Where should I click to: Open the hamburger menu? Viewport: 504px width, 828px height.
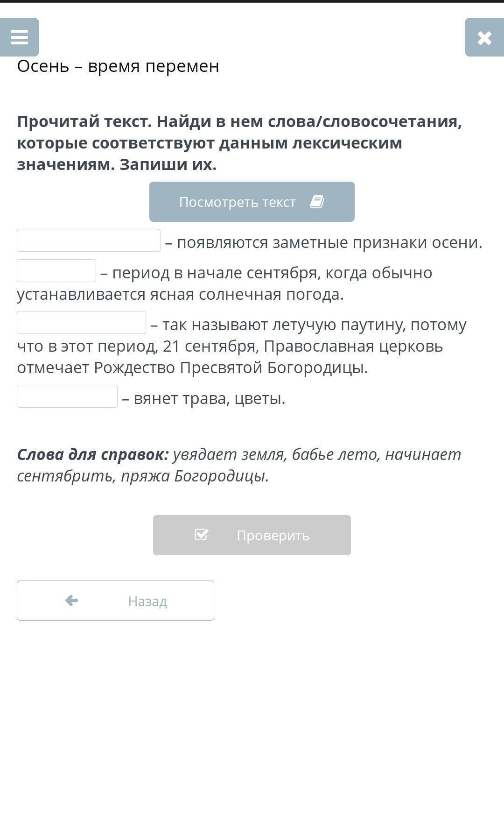pos(19,37)
